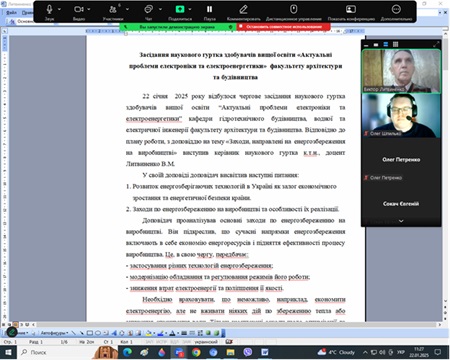Click the red stop sharing button
450x360 pixels.
coord(284,27)
